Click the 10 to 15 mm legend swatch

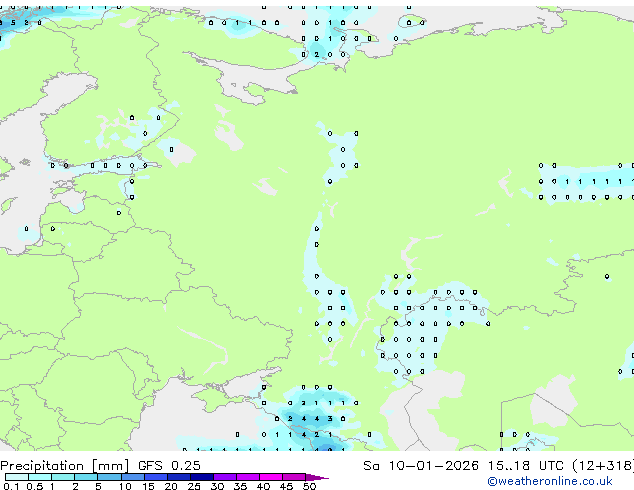pyautogui.click(x=132, y=477)
